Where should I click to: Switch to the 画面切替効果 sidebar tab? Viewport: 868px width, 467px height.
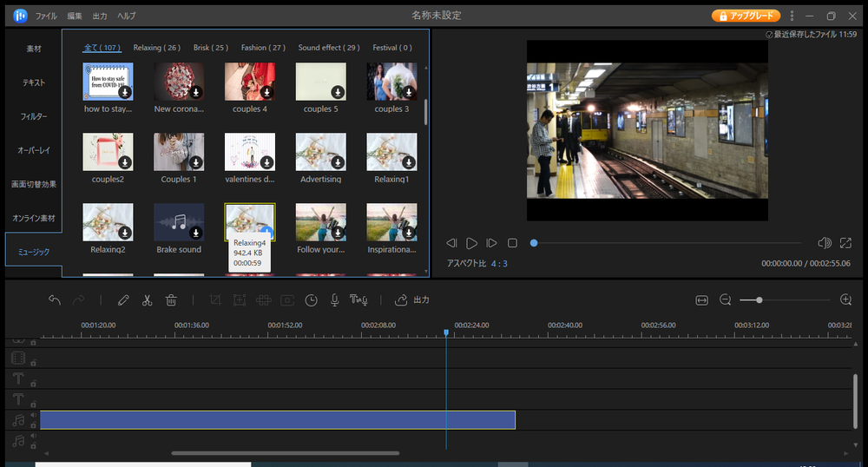[x=34, y=184]
